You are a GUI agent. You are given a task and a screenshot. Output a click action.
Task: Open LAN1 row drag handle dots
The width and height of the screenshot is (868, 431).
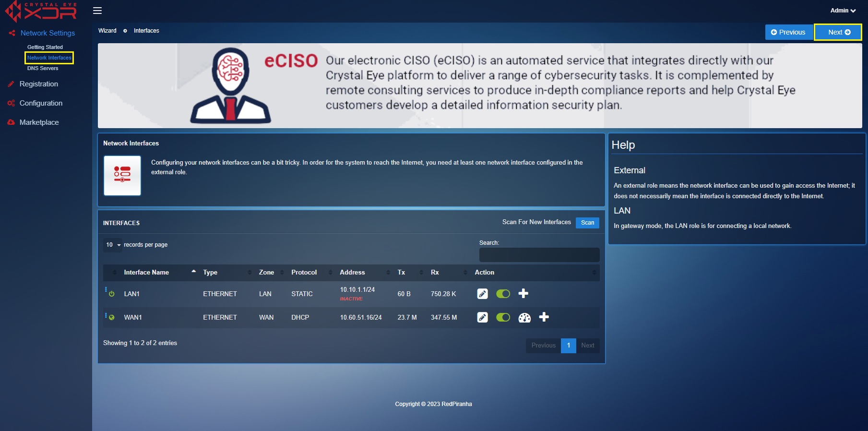click(x=106, y=289)
